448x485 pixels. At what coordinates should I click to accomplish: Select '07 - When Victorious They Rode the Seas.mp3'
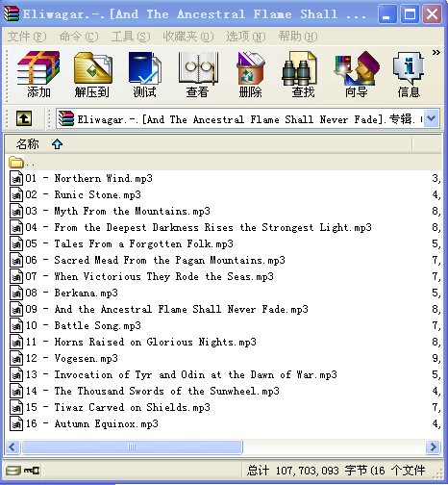pos(141,276)
